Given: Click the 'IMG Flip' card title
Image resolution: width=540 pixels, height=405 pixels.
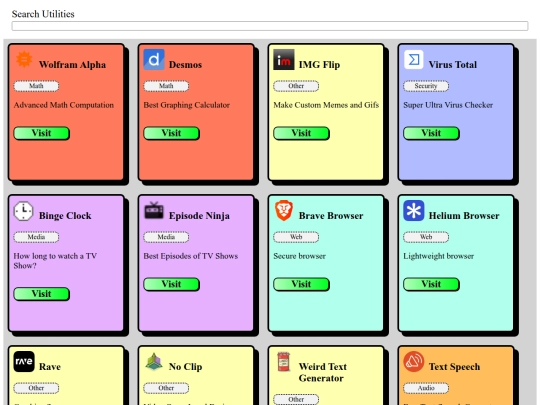Looking at the screenshot, I should [319, 65].
